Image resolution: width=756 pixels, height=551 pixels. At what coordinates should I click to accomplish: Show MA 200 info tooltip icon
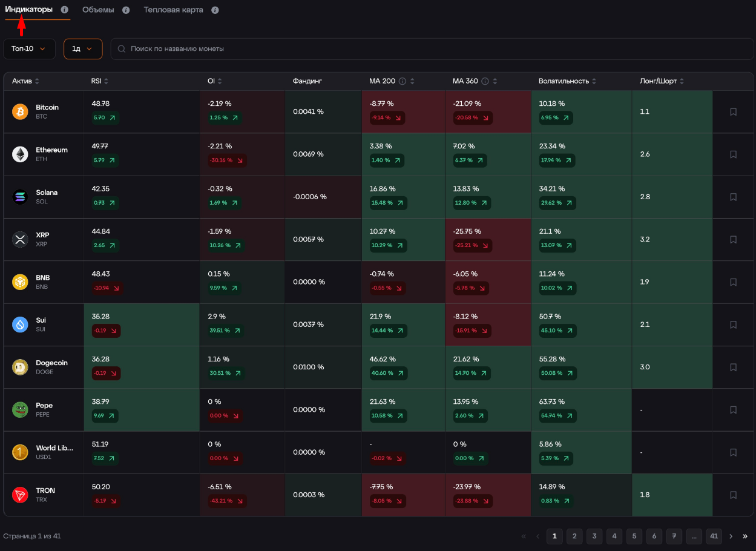(403, 81)
